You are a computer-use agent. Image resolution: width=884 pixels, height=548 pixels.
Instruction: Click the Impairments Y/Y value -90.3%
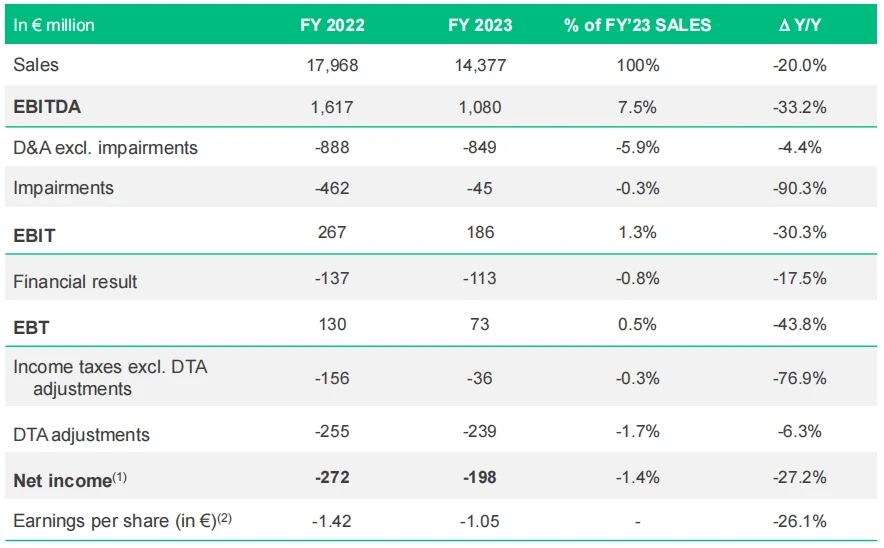[799, 188]
